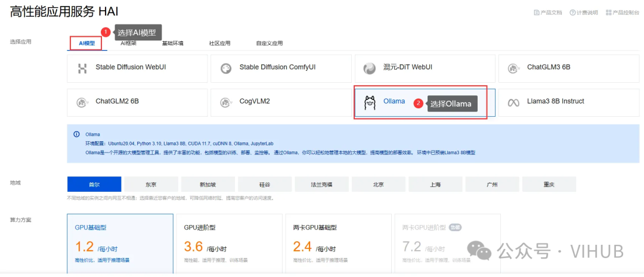Click the Stable Diffusion WebUI logo icon
The width and height of the screenshot is (644, 277).
[x=82, y=69]
